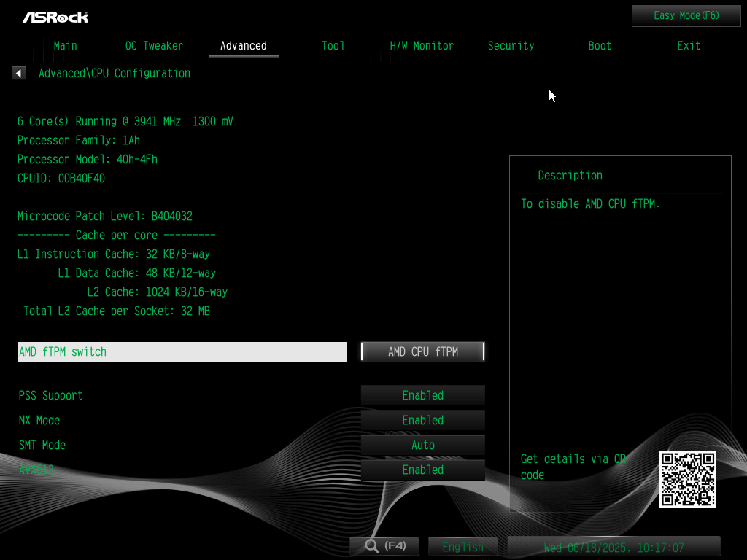Change language via English button
The image size is (747, 560).
462,547
